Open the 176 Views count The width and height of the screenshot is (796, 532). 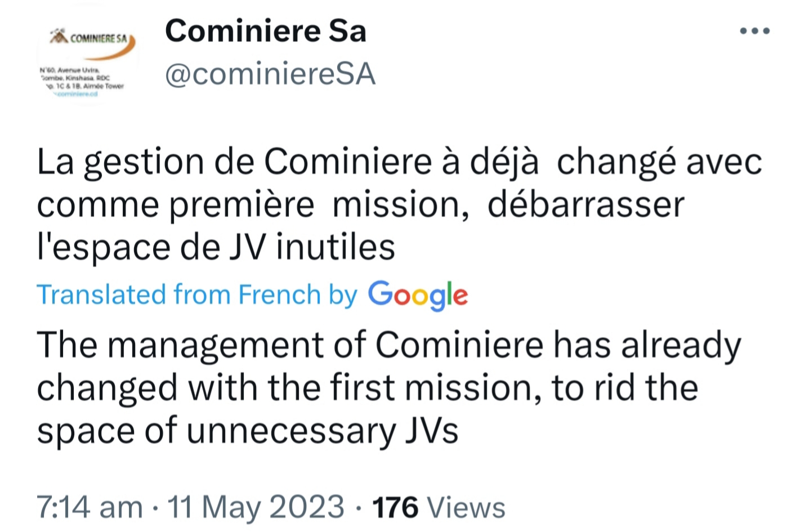click(439, 506)
